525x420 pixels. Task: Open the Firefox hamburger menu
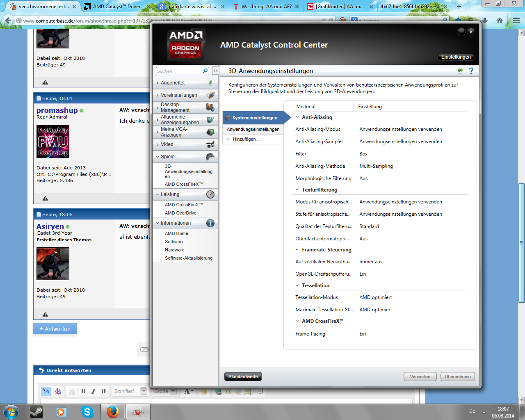[516, 21]
